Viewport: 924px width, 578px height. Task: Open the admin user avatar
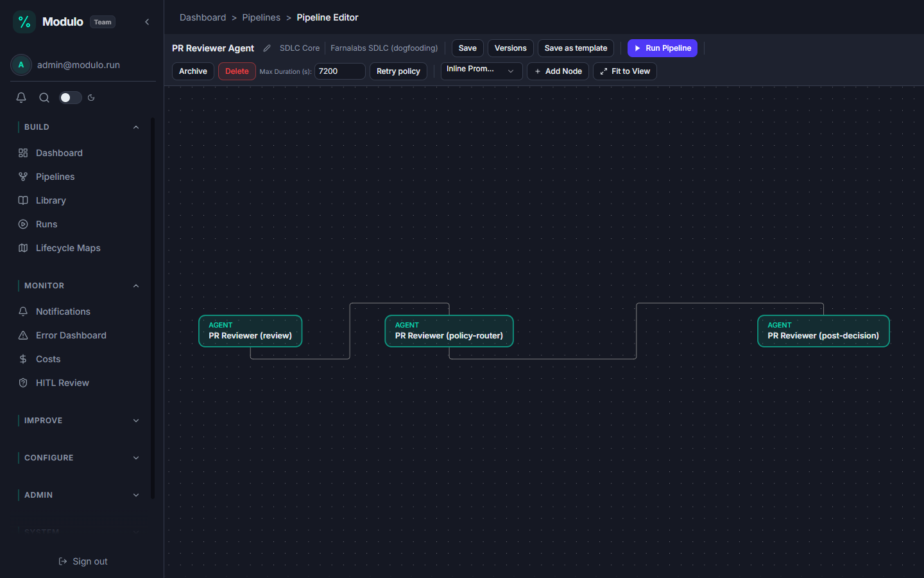click(21, 65)
